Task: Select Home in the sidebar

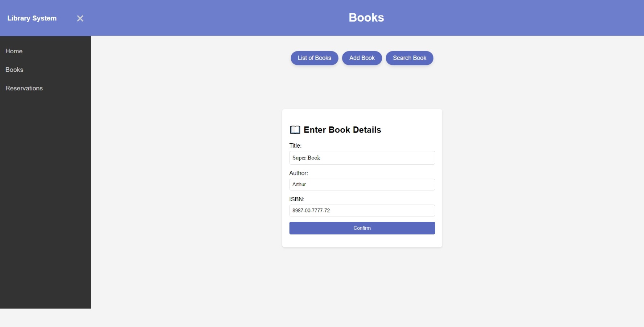Action: point(14,51)
